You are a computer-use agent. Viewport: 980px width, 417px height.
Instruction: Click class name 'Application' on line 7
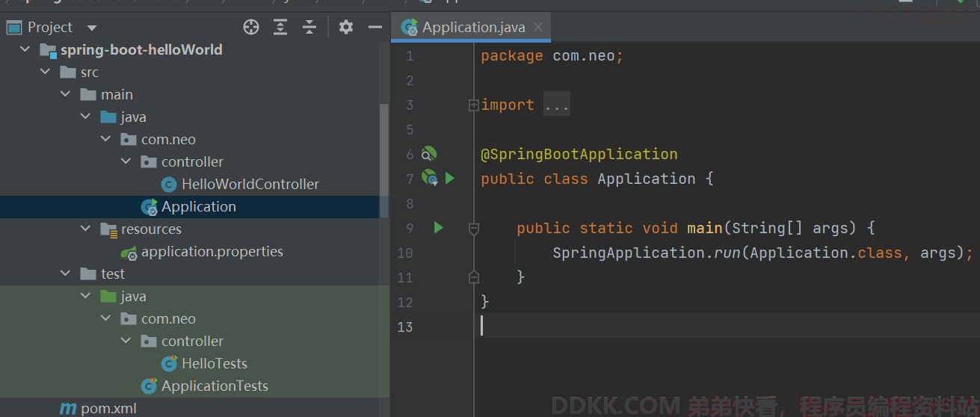[647, 179]
